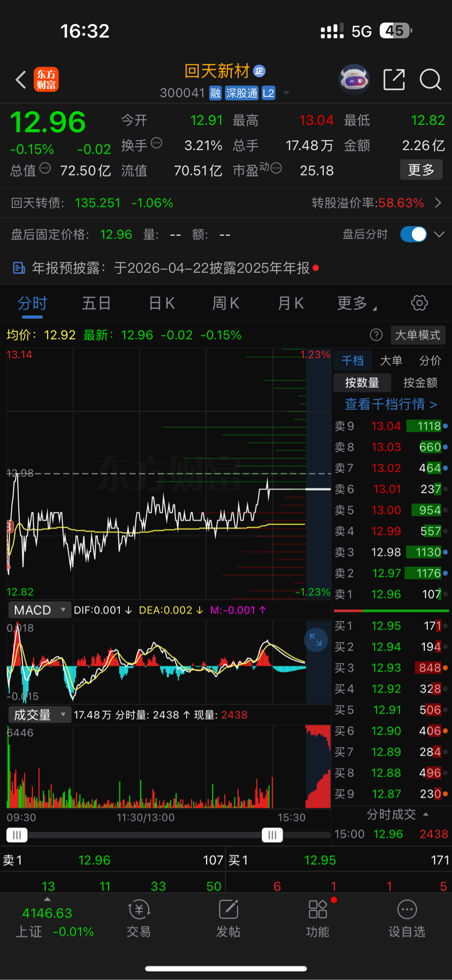Tap the 深股通 badge
This screenshot has height=980, width=452.
point(241,93)
